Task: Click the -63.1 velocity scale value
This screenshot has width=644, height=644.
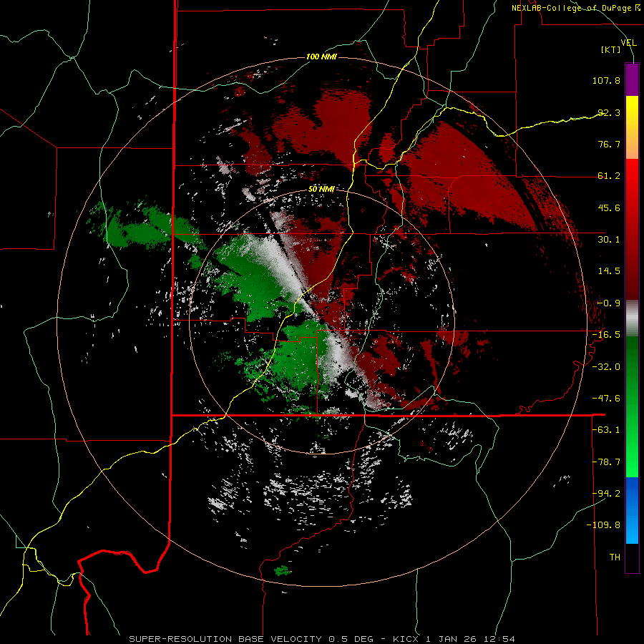Action: pos(606,430)
